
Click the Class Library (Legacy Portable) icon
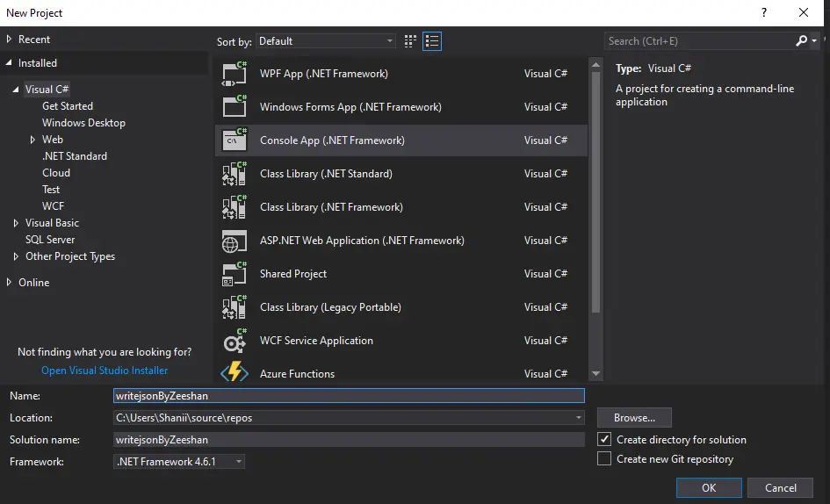235,307
